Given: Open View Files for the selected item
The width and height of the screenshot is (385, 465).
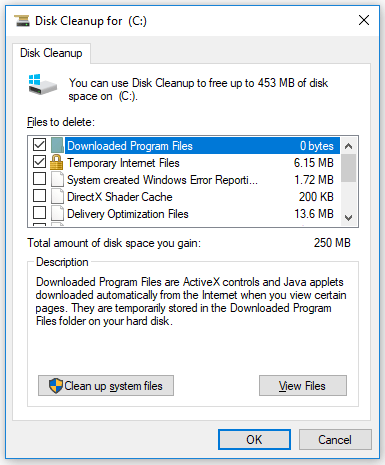Looking at the screenshot, I should point(303,386).
